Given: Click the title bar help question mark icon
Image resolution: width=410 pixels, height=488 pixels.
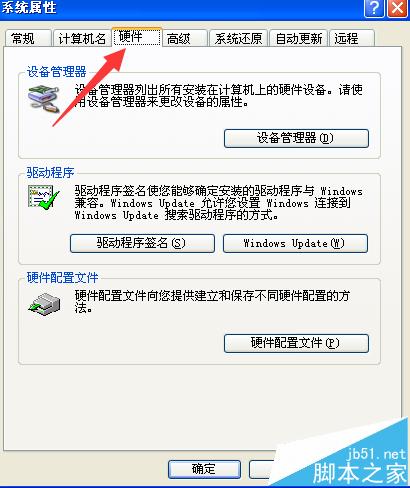Looking at the screenshot, I should click(x=374, y=7).
